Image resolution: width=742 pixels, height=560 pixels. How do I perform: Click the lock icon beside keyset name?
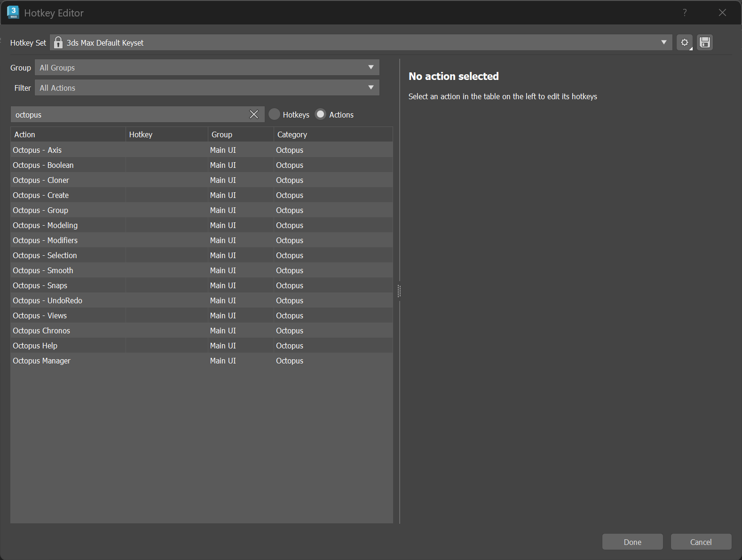coord(58,43)
